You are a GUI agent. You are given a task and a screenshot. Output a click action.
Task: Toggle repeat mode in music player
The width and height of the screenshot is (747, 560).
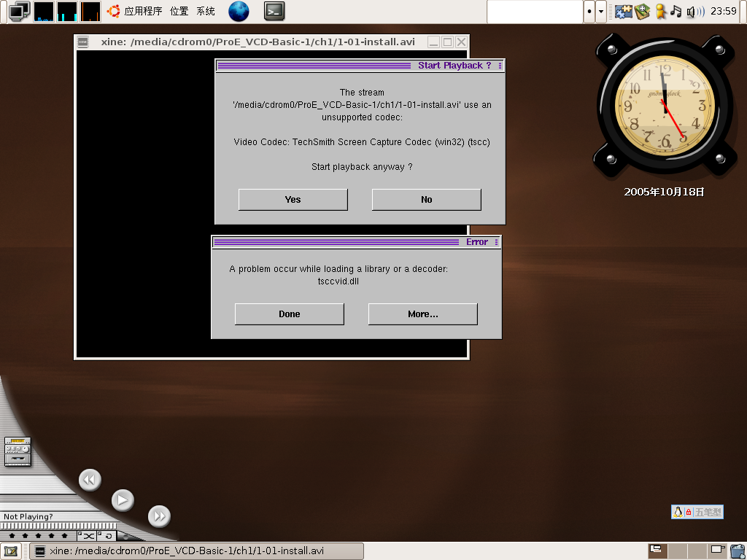click(x=107, y=536)
